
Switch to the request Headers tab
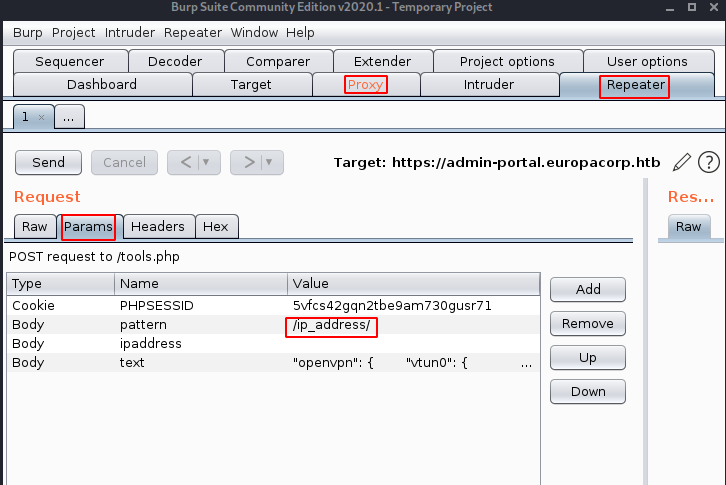(x=157, y=227)
